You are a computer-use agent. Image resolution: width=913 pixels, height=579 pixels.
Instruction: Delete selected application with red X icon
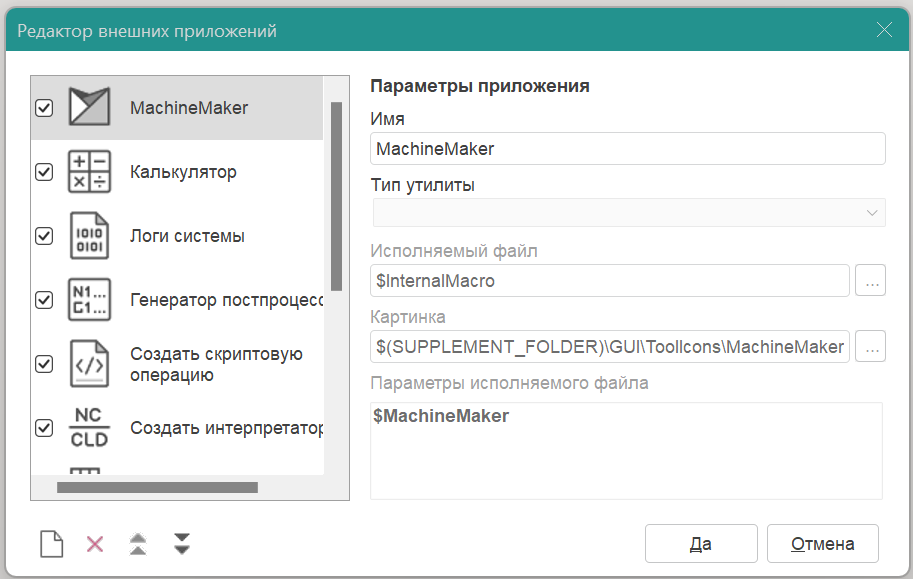[x=95, y=544]
